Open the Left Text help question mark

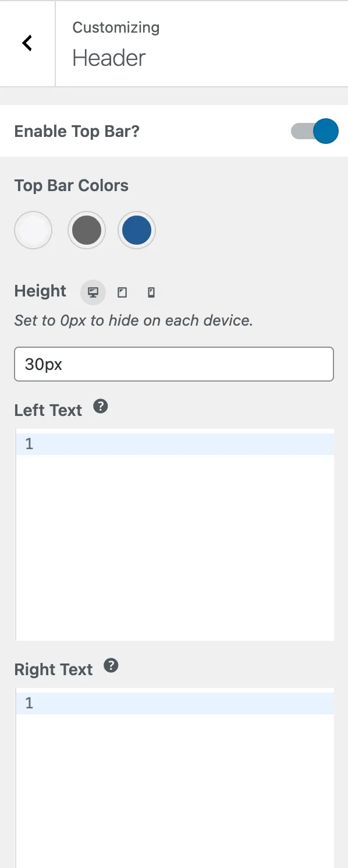[100, 406]
